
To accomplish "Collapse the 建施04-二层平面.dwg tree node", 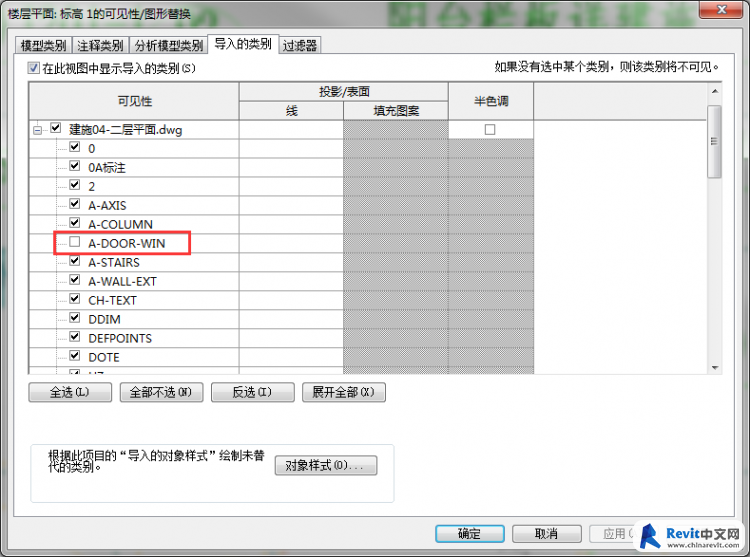I will (37, 130).
